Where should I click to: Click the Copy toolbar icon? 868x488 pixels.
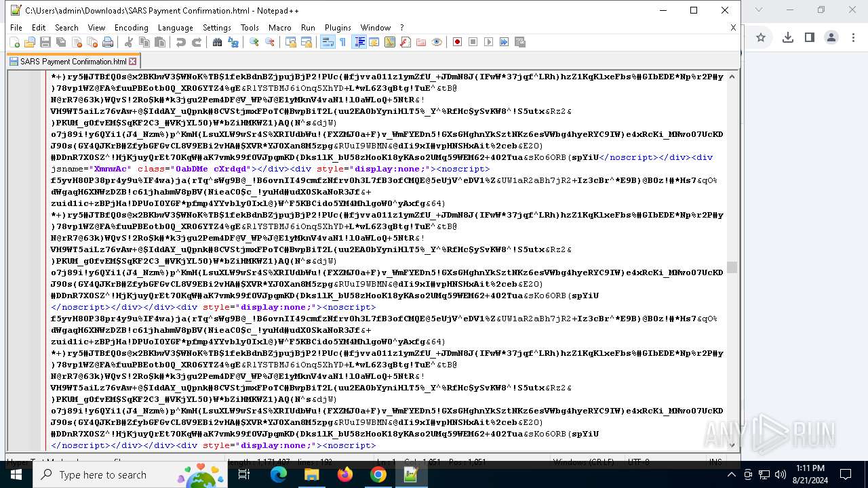pos(144,42)
